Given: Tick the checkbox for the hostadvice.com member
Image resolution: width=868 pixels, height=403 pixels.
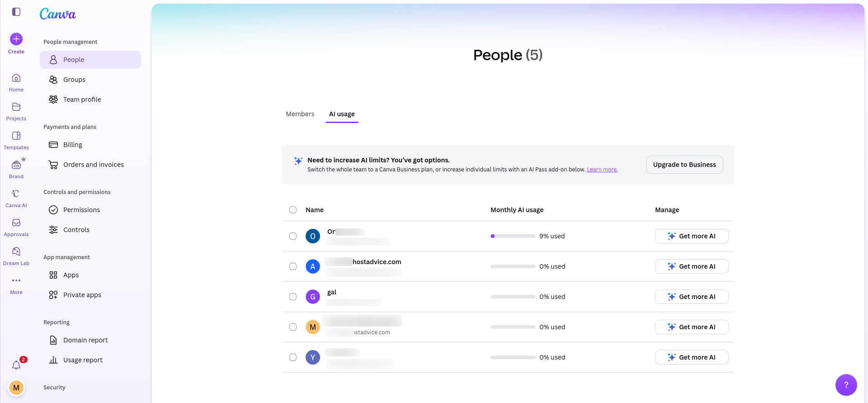Looking at the screenshot, I should [293, 266].
